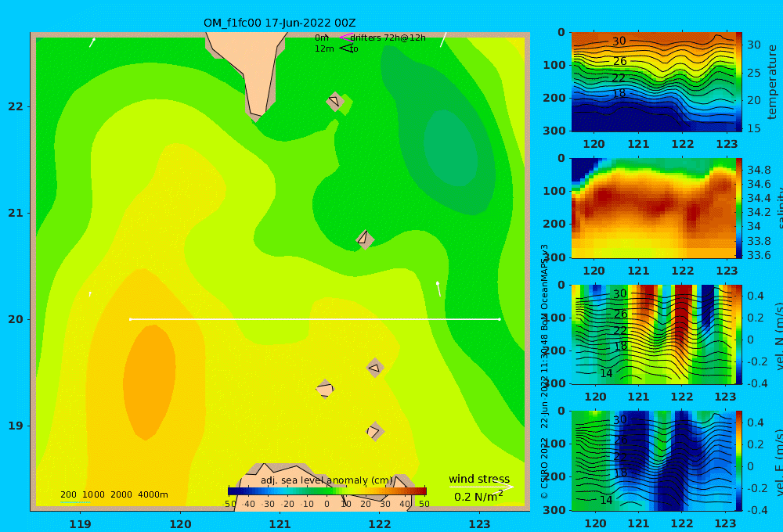Click the small island near latitude 20.8
783x532 pixels.
[365, 239]
